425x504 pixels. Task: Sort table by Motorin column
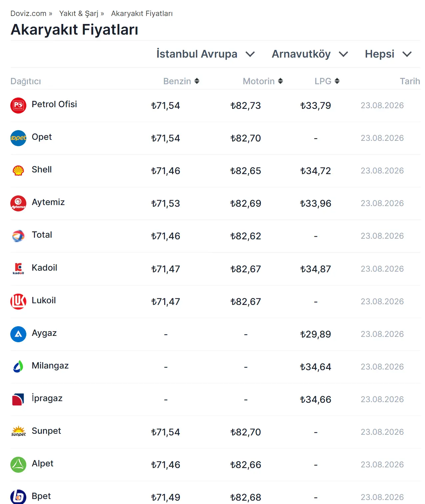point(263,81)
